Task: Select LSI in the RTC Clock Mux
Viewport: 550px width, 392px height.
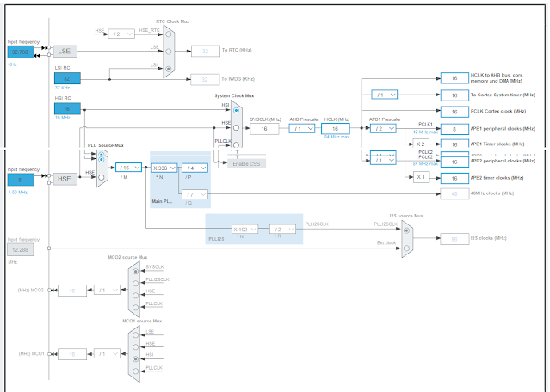Action: pyautogui.click(x=169, y=69)
